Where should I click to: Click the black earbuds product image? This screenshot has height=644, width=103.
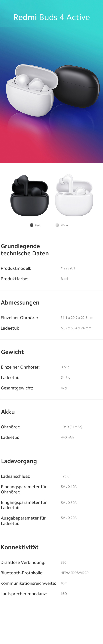(29, 195)
